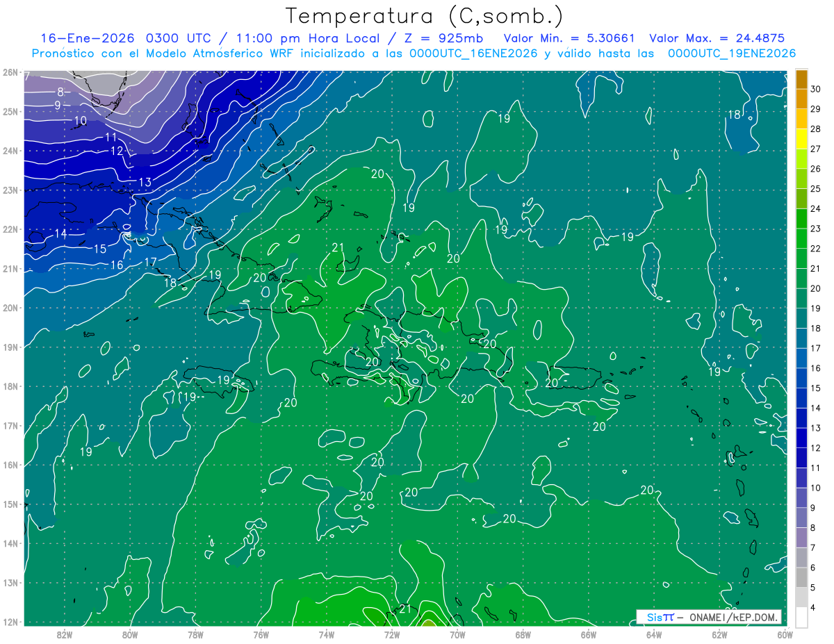Click the 'ONAMET/REP.DOM.' credit box

point(709,617)
